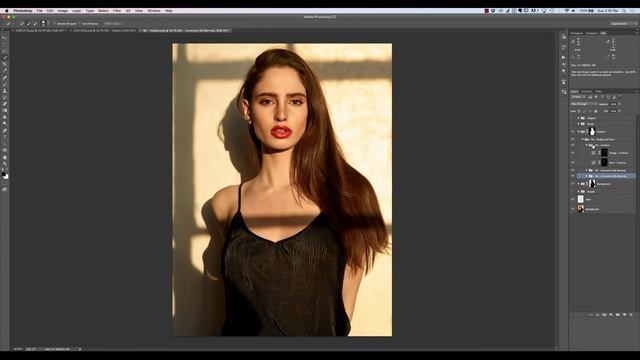Open the File menu
Image resolution: width=640 pixels, height=360 pixels.
[40, 11]
